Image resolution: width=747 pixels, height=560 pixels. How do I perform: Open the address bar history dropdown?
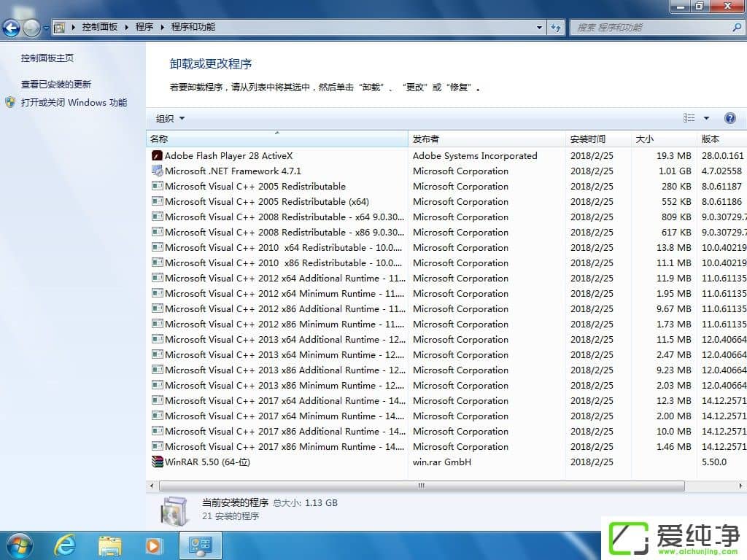(538, 27)
